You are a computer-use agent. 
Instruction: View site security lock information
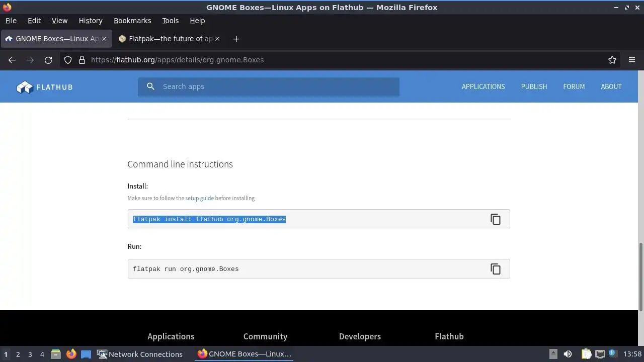point(82,60)
